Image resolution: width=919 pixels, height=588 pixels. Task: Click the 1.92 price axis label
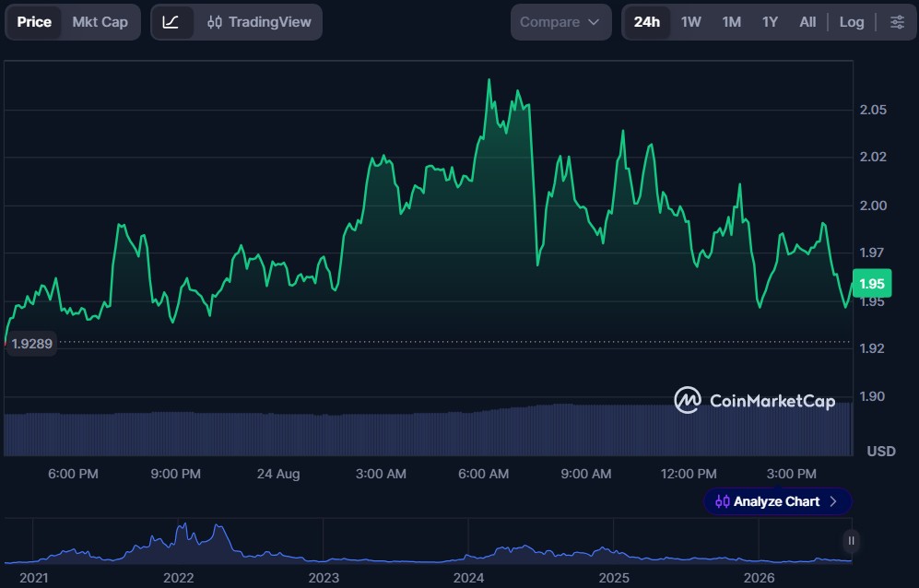point(871,347)
